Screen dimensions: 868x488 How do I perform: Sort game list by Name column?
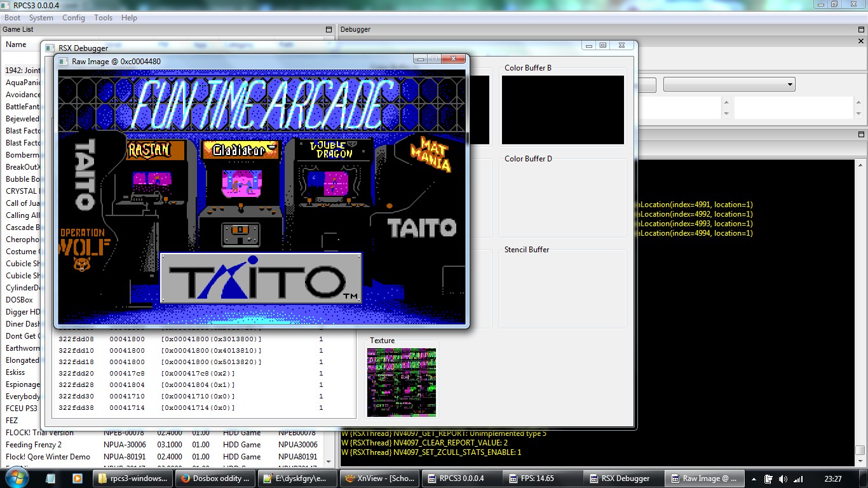(16, 44)
